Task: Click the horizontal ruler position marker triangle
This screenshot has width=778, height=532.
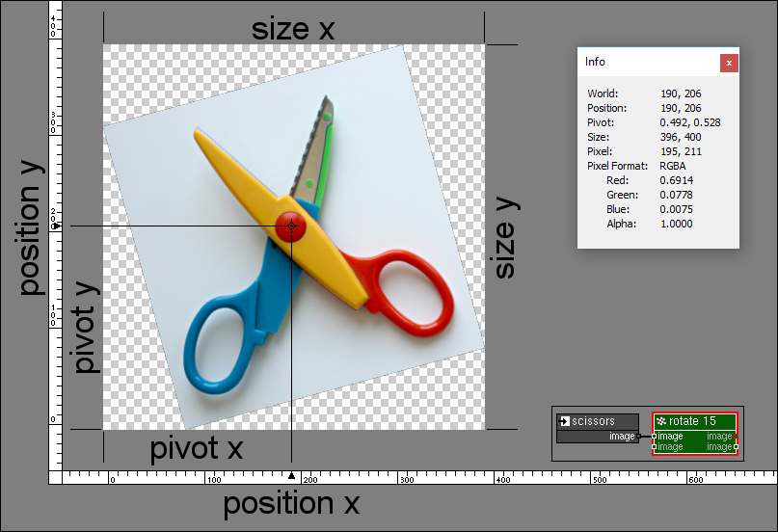Action: click(291, 475)
